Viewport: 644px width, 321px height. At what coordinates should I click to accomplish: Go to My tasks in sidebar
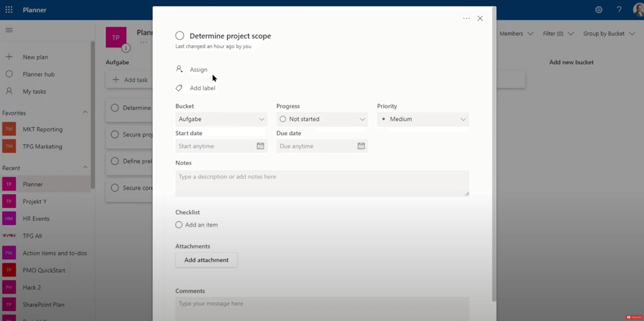(34, 91)
